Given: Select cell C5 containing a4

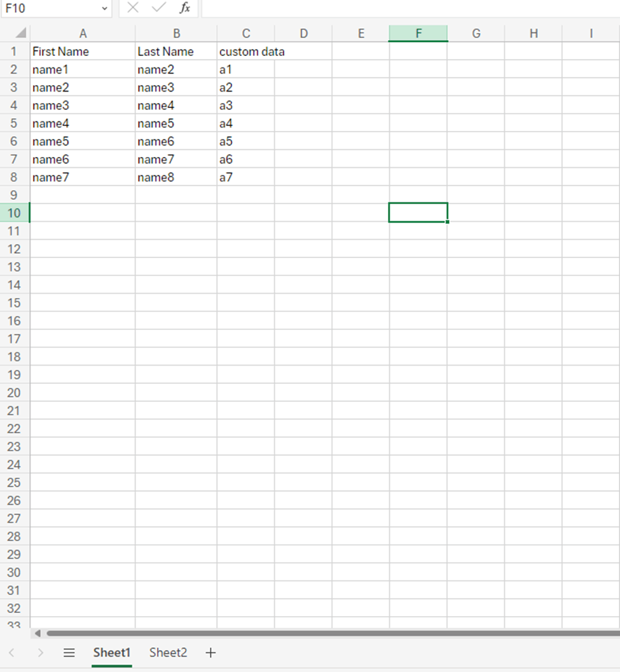Looking at the screenshot, I should click(245, 123).
